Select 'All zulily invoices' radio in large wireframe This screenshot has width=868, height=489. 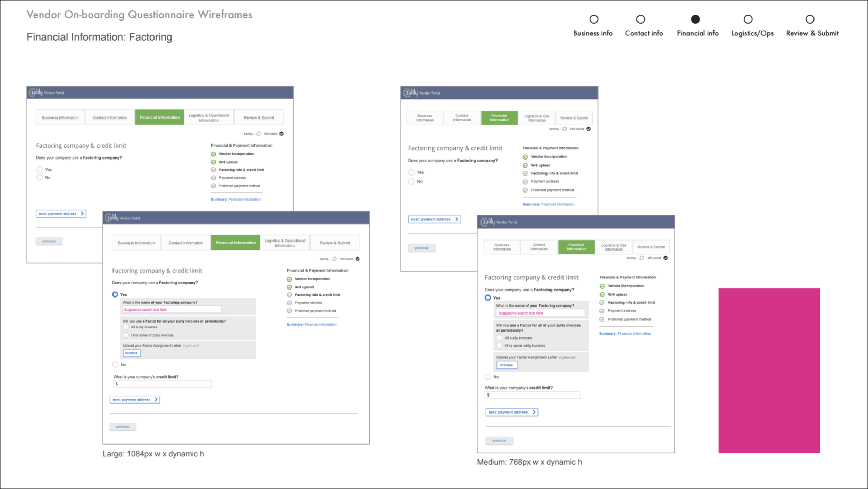[126, 327]
